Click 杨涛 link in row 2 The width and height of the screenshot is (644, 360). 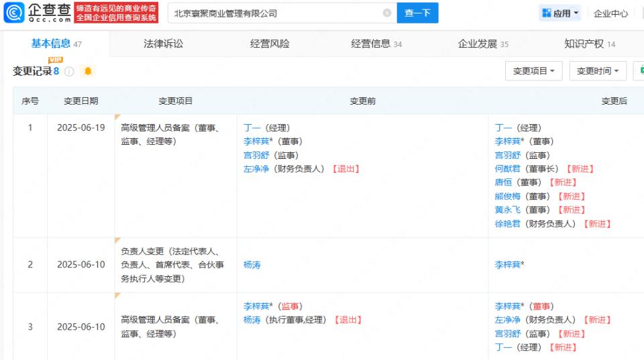(252, 265)
